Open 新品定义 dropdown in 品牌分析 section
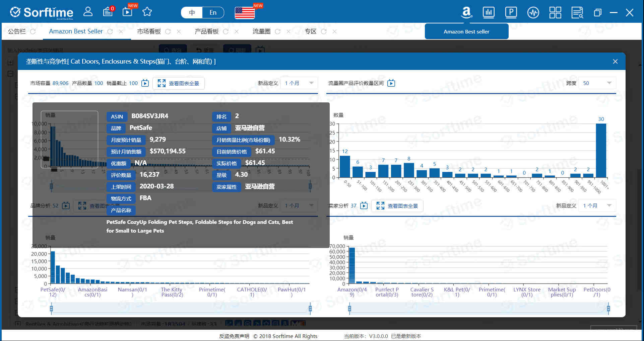The width and height of the screenshot is (644, 341). tap(299, 205)
